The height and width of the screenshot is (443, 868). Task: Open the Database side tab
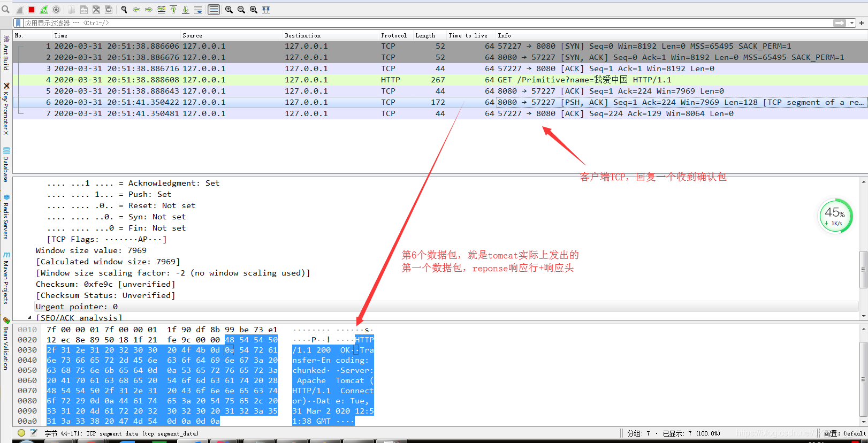(6, 165)
